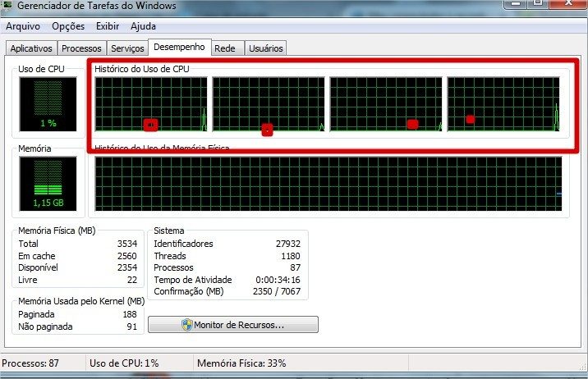Click status bar text Memória Física: 33%

pyautogui.click(x=241, y=363)
